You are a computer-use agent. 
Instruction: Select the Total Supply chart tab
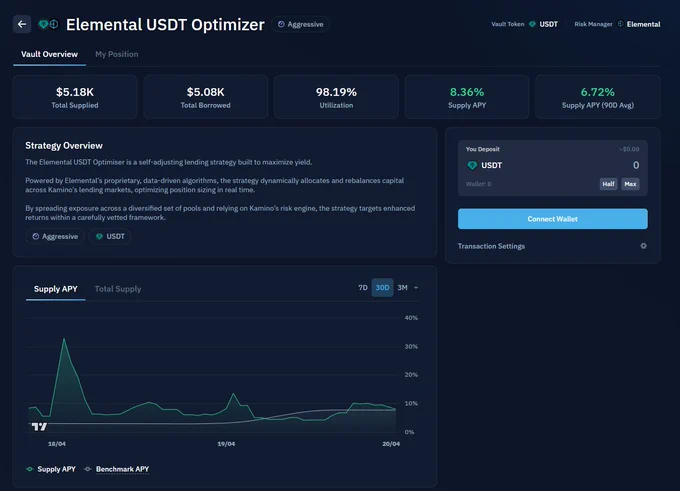(118, 289)
